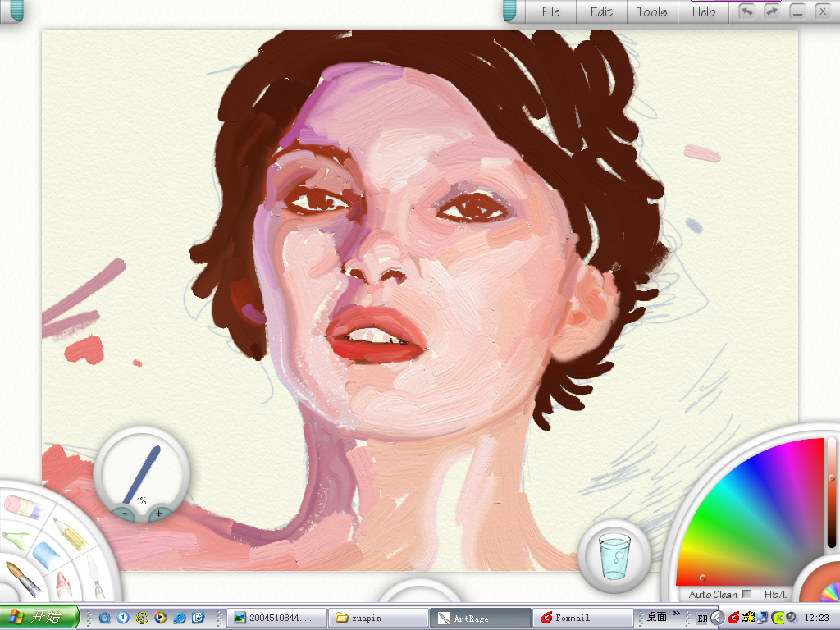
Task: Adjust the vertical luminance slider
Action: point(832,493)
